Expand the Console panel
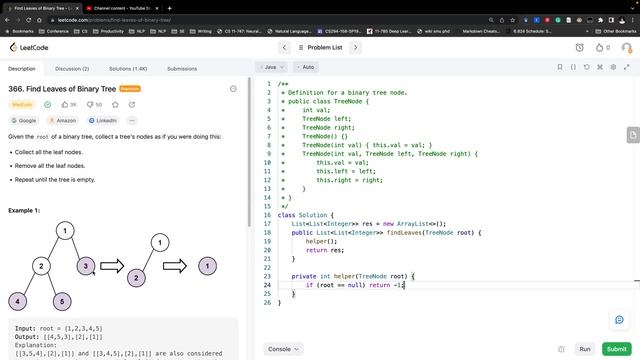 point(283,349)
